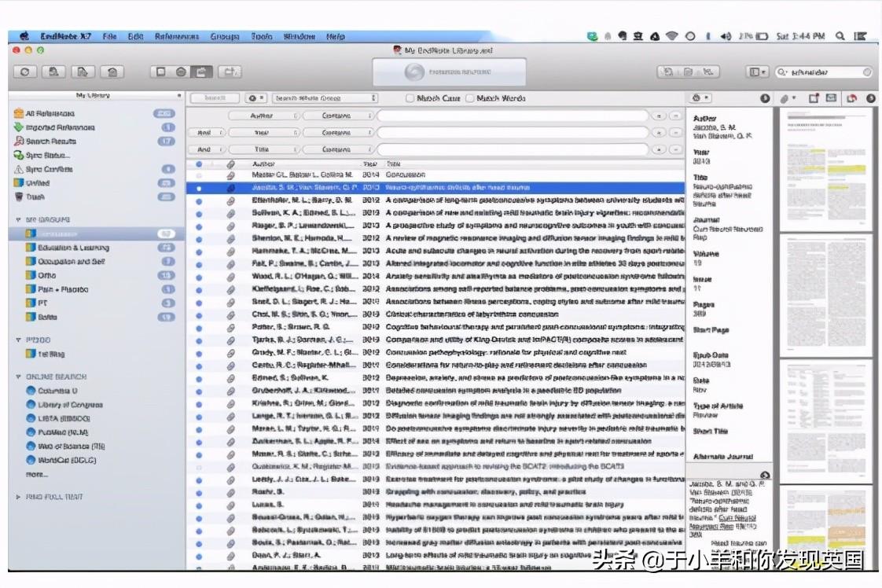Click the fourth toolbar icon before the mode buttons
This screenshot has height=588, width=882.
(112, 72)
